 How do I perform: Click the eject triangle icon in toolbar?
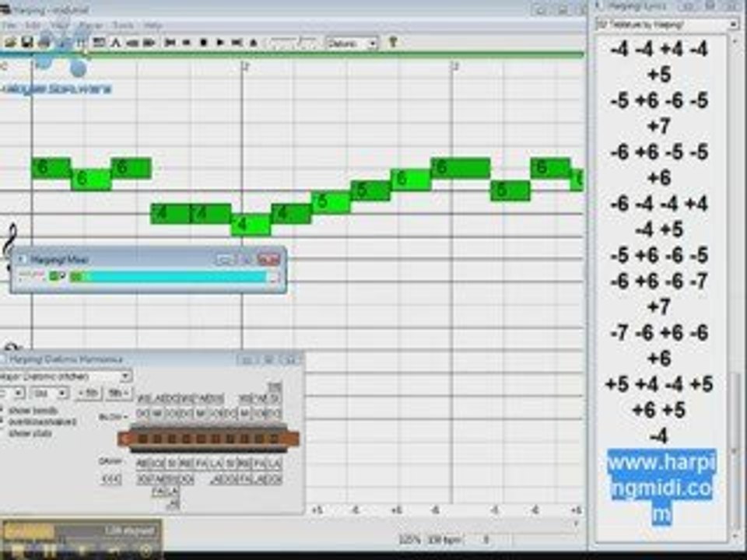(x=254, y=43)
